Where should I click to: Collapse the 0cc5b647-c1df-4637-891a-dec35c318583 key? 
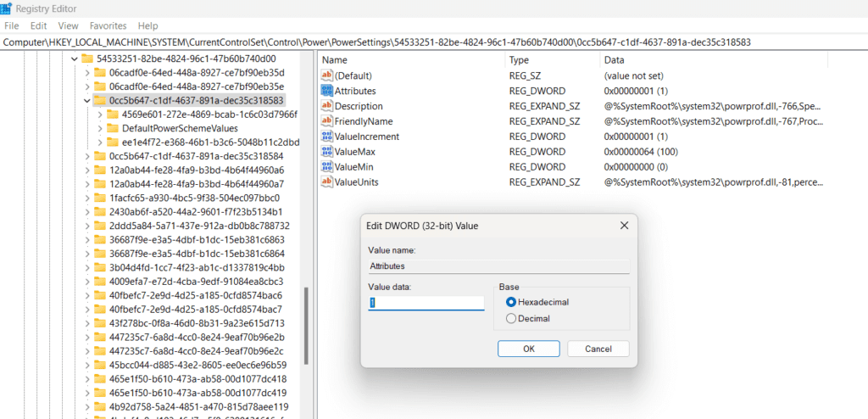tap(87, 100)
